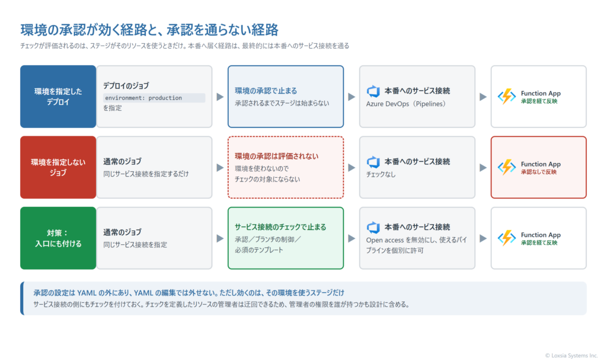Select the code text environment: production
The height and width of the screenshot is (364, 607).
click(143, 98)
